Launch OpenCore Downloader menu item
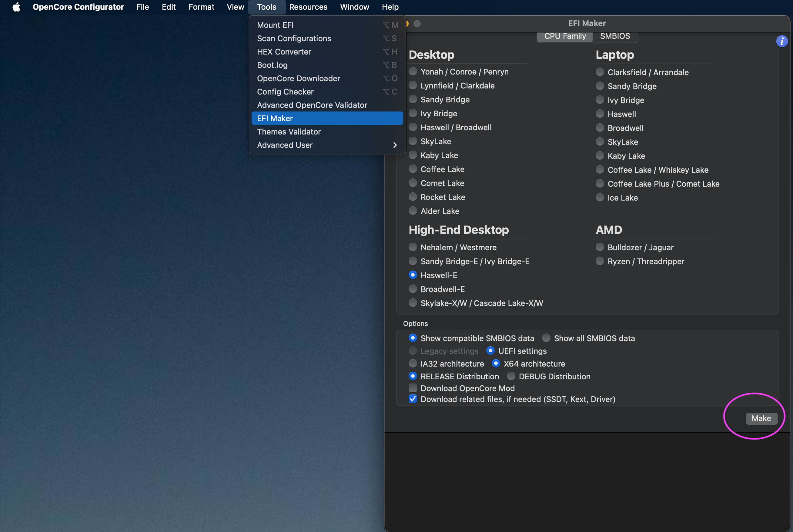Screen dimensions: 793x532 tap(327, 78)
